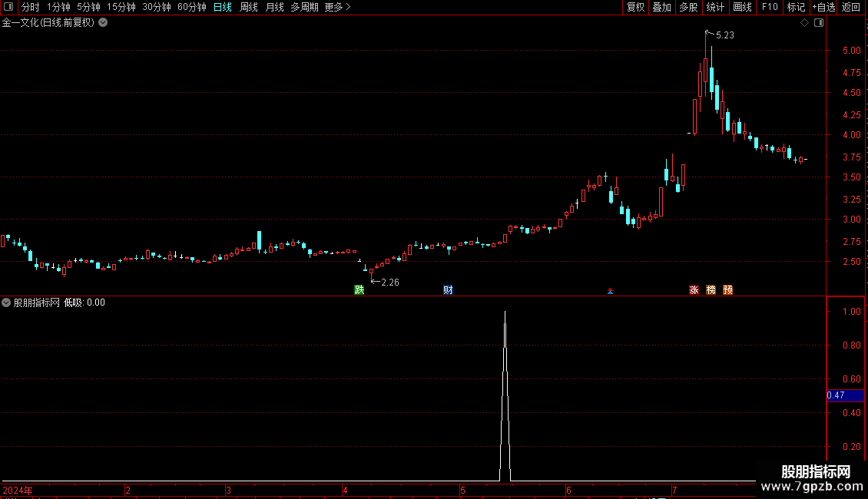Select the 日线 daily chart
The height and width of the screenshot is (499, 868).
223,7
